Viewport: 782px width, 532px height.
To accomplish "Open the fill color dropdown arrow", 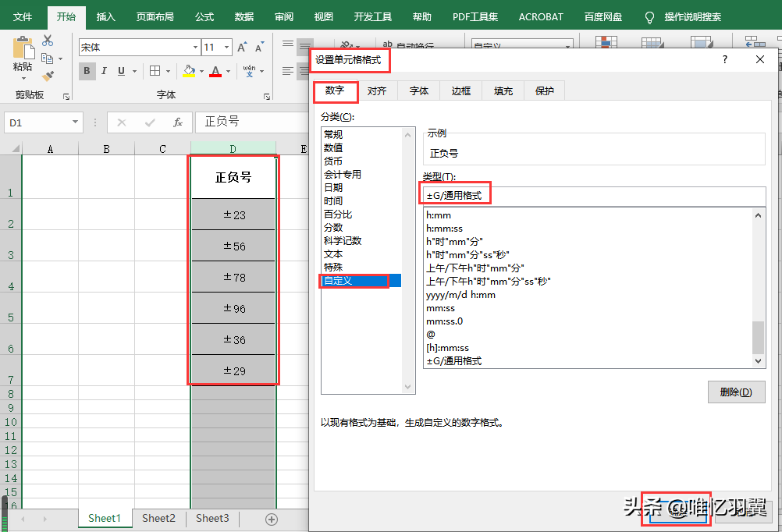I will (201, 71).
